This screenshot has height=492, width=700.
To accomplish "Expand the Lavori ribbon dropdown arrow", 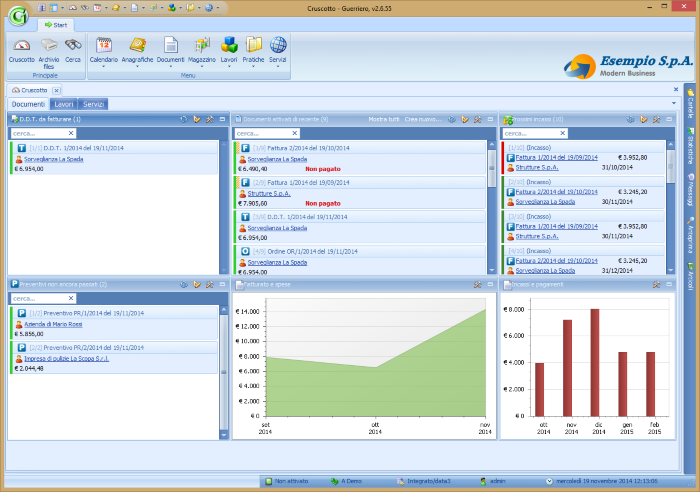I will click(x=229, y=67).
